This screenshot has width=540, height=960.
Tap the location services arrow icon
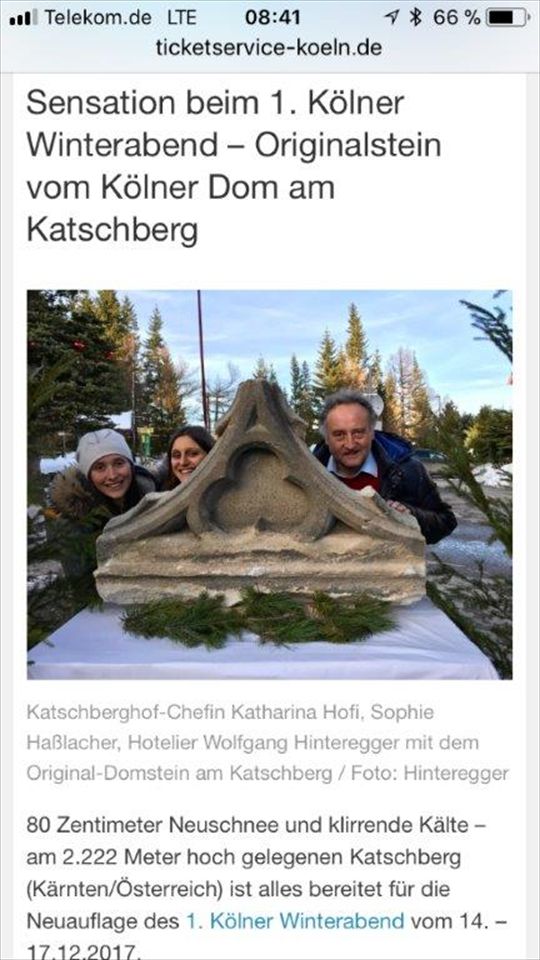coord(392,18)
